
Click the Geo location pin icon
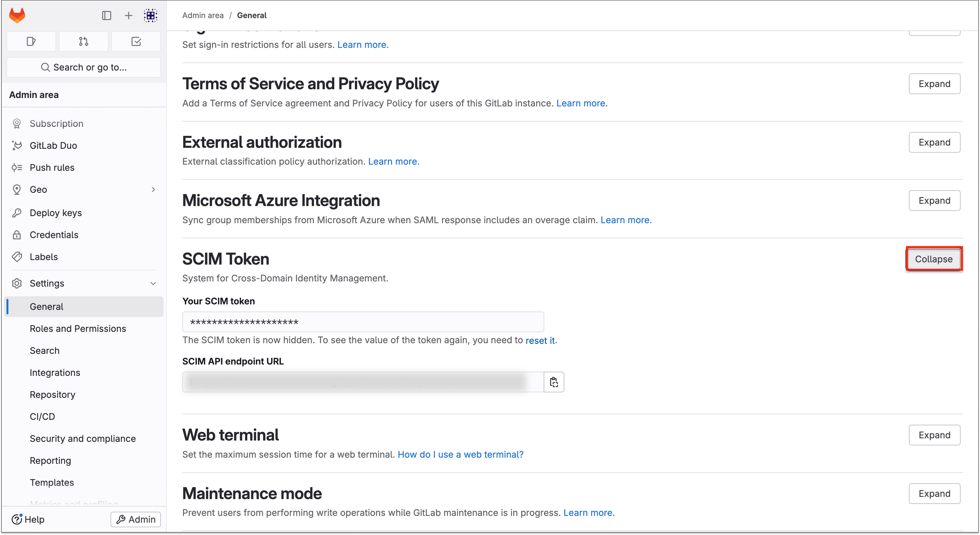(17, 190)
